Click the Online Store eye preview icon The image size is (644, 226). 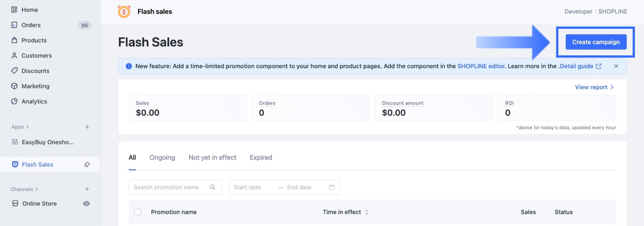coord(86,204)
